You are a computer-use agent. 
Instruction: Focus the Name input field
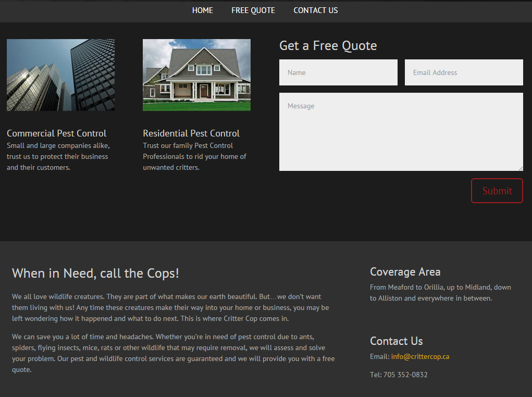tap(338, 72)
